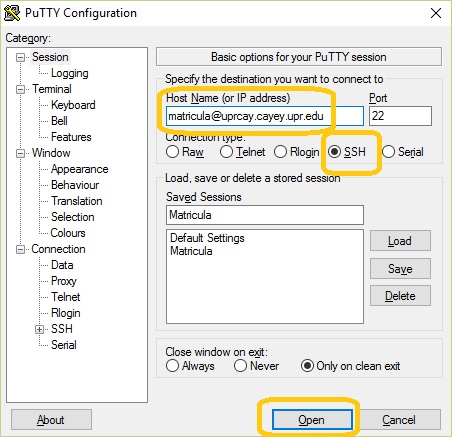Image resolution: width=452 pixels, height=437 pixels.
Task: Open the Serial category in tree
Action: [64, 345]
